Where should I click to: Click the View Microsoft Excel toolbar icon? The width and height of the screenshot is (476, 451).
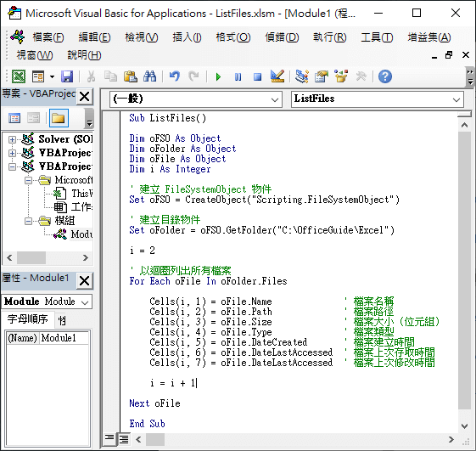click(19, 76)
